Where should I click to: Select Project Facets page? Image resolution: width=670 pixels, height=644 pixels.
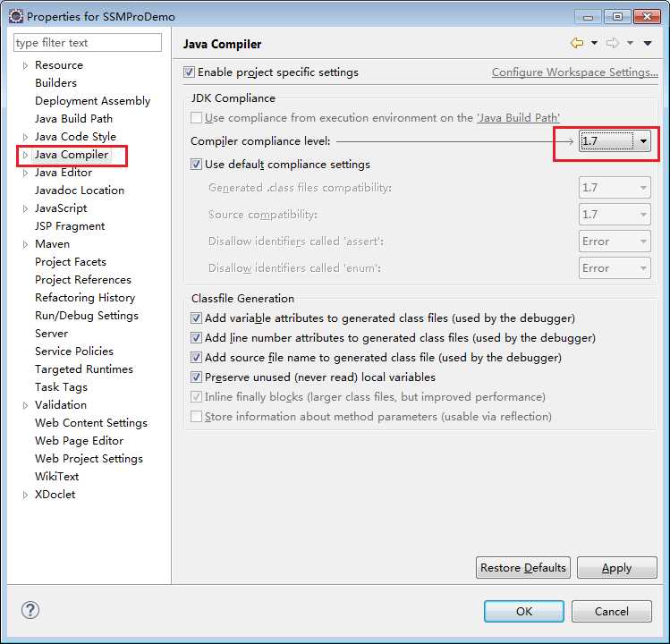[x=71, y=261]
